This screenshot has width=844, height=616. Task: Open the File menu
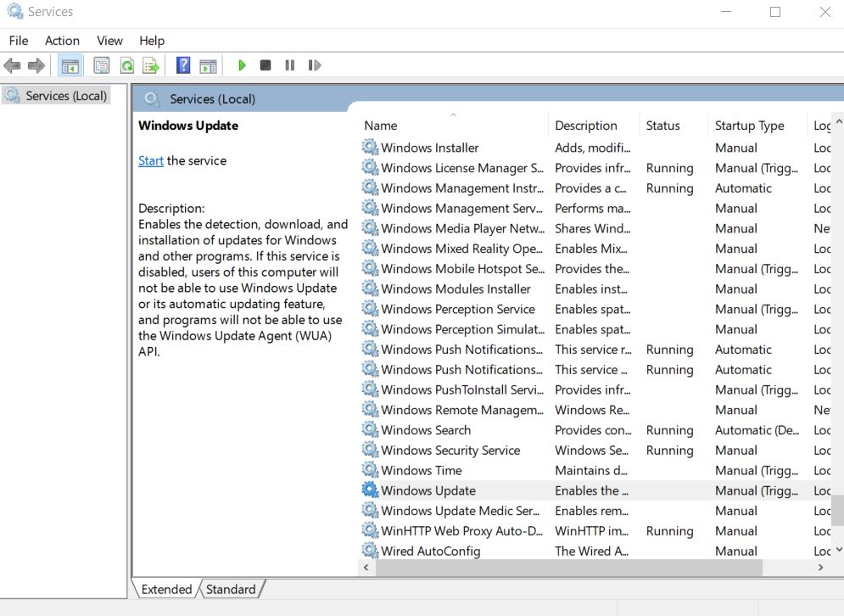[19, 41]
